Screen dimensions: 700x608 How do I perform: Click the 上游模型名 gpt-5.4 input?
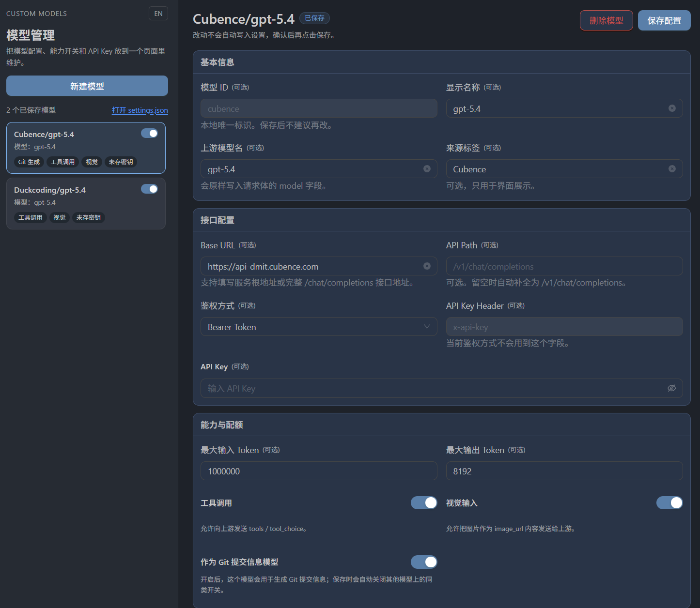(x=319, y=169)
